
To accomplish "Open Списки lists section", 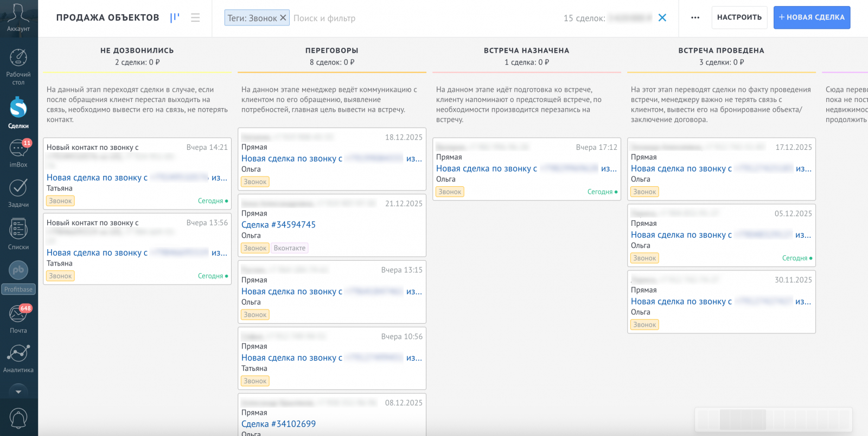I will coord(18,234).
